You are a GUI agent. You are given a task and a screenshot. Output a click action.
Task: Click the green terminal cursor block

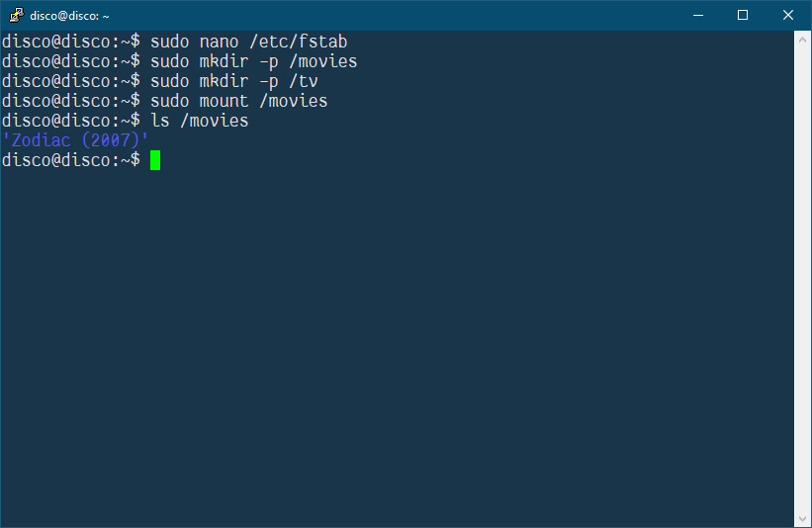tap(155, 160)
